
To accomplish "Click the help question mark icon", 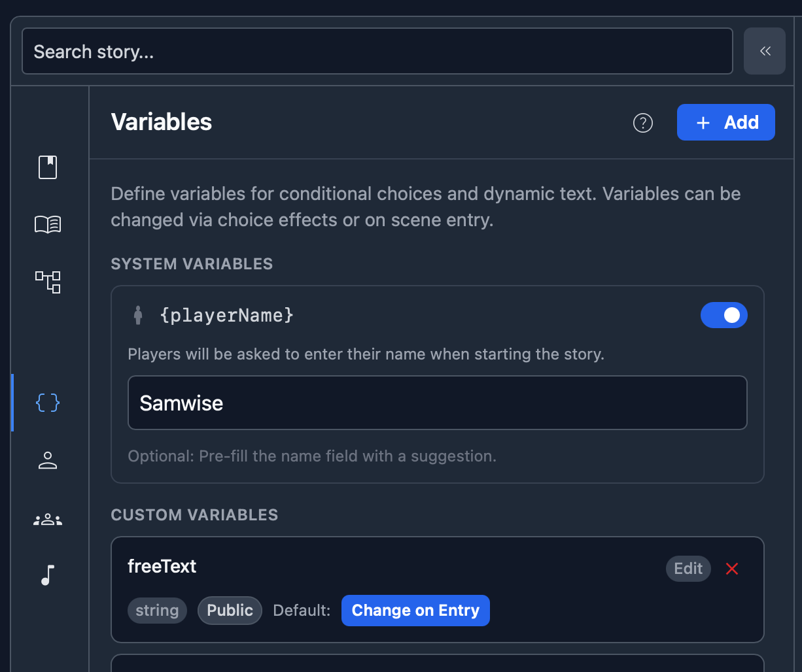I will (643, 123).
